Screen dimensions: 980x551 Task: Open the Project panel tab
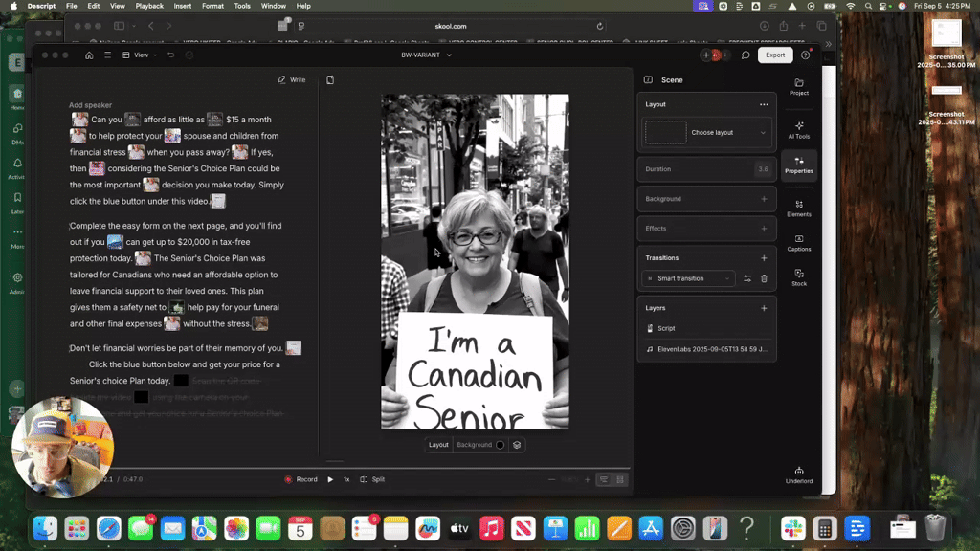click(799, 87)
